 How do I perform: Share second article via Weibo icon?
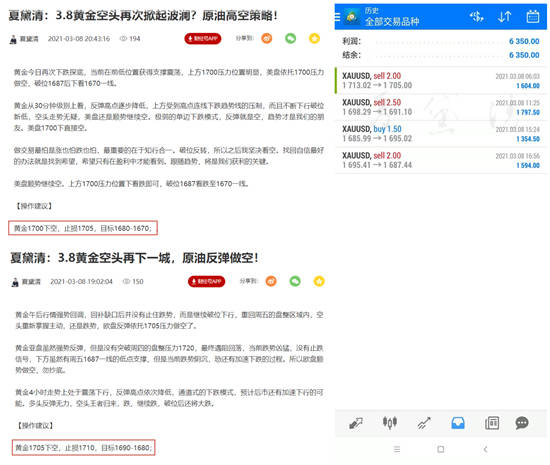click(x=271, y=281)
